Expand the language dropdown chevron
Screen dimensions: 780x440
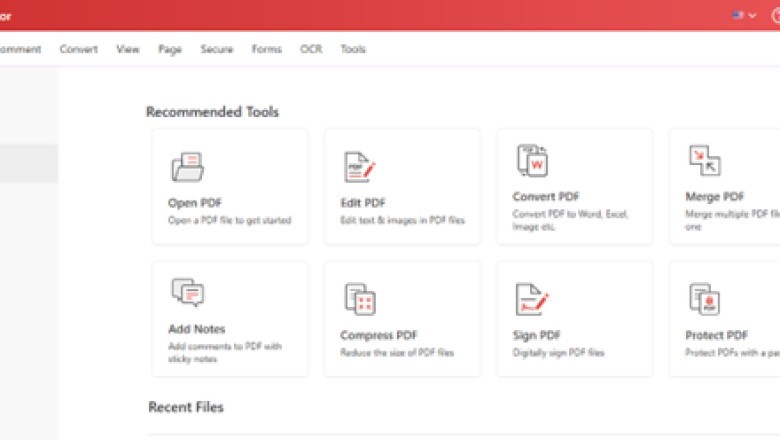click(x=752, y=15)
